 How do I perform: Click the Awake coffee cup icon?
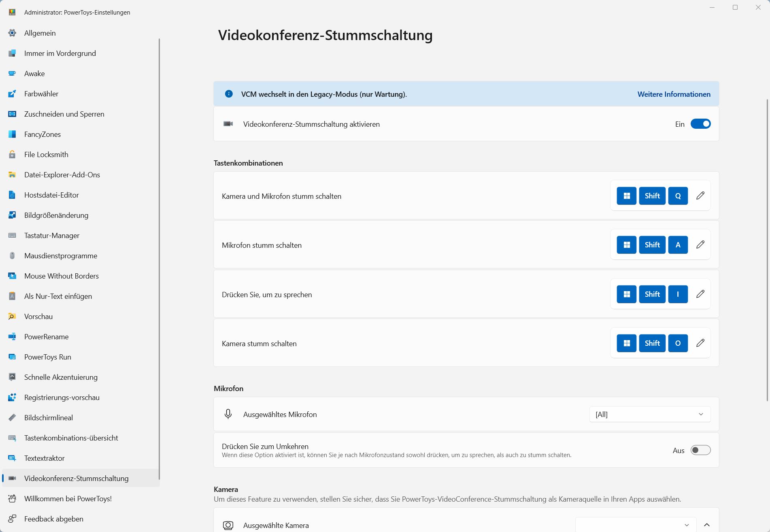12,74
